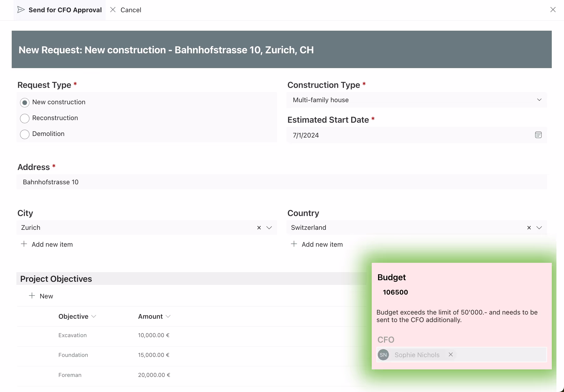
Task: Clear the Zurich city selection
Action: click(259, 228)
